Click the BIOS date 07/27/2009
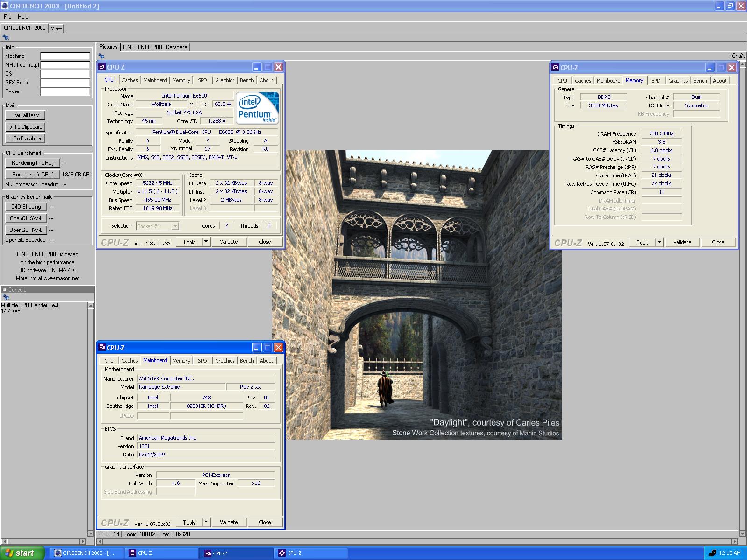The image size is (747, 560). coord(206,455)
